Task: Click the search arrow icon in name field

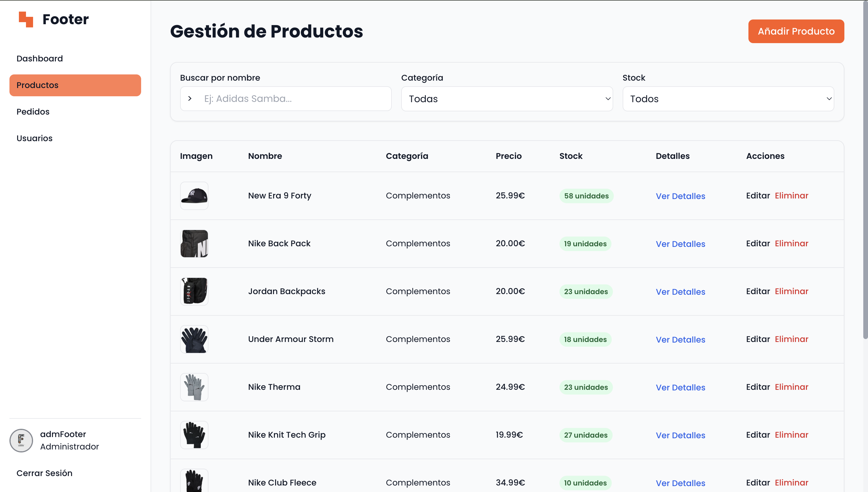Action: [x=190, y=99]
